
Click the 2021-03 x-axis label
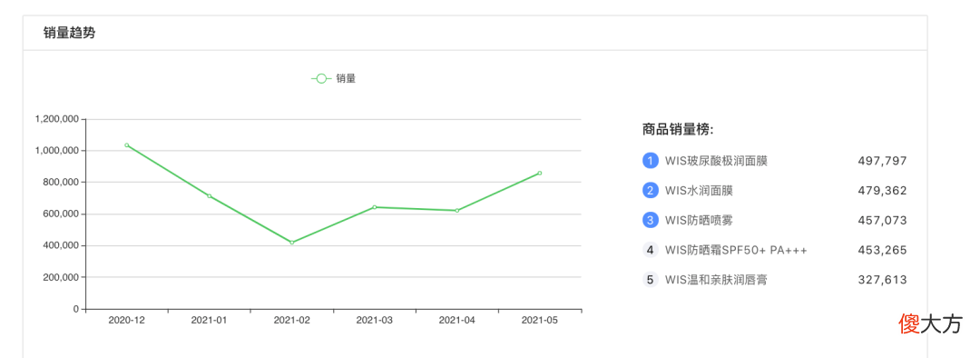click(x=375, y=320)
